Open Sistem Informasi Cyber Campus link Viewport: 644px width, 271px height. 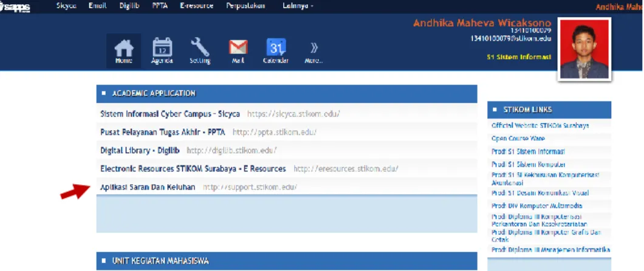coord(170,114)
